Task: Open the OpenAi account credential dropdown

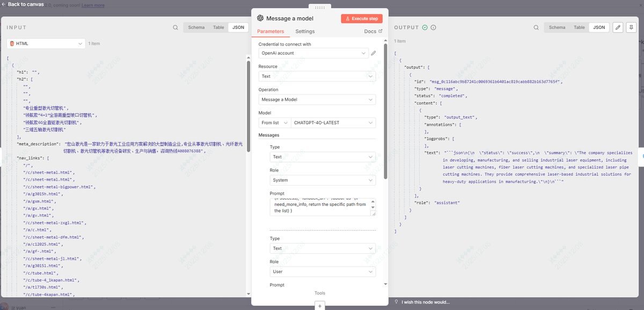Action: (x=313, y=53)
